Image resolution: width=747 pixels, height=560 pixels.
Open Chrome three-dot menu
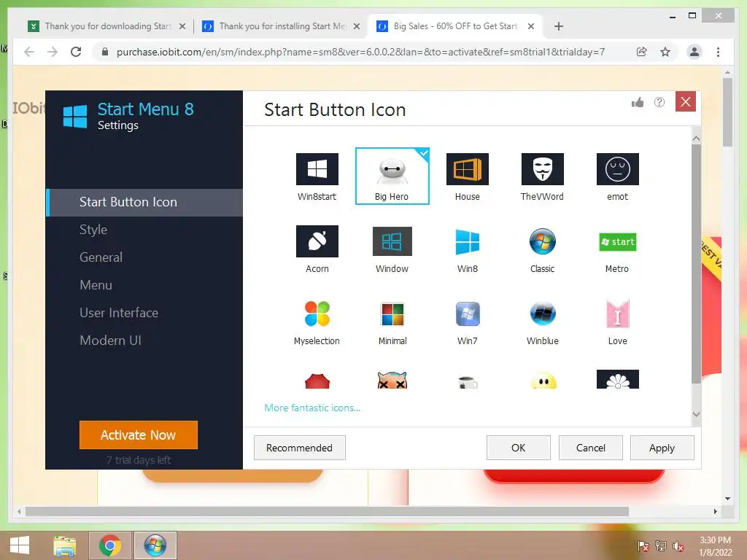click(718, 52)
